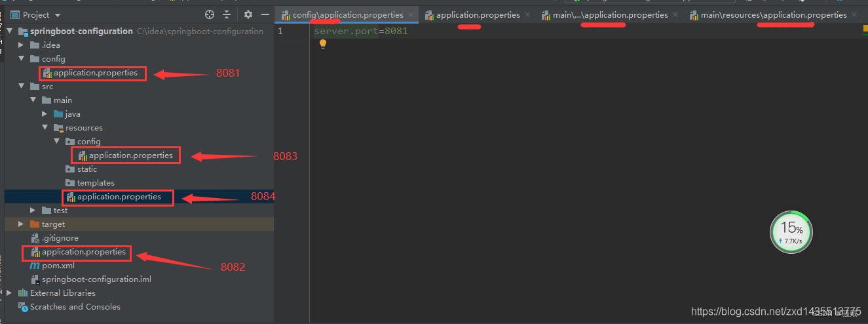Screen dimensions: 868x324
Task: Click the yellow intention lightbulb in editor
Action: coord(322,44)
